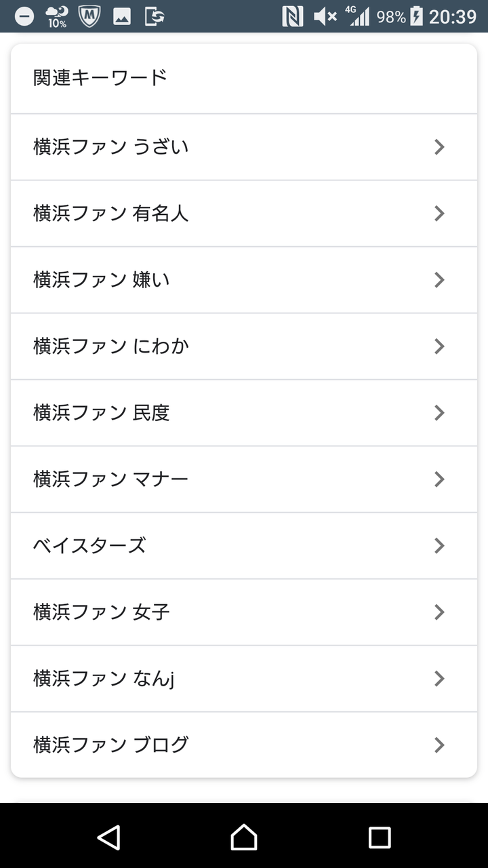Open the ベイスターズ related keyword
The height and width of the screenshot is (868, 488).
(244, 545)
